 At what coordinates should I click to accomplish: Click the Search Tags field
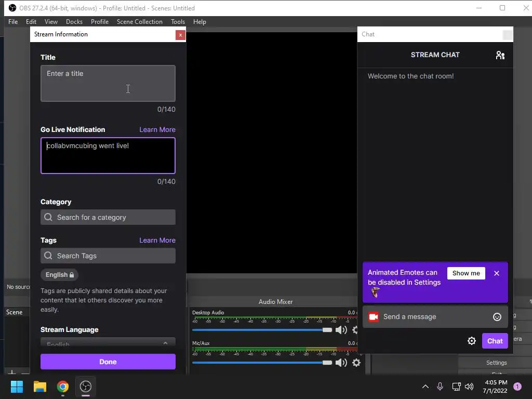[x=108, y=256]
